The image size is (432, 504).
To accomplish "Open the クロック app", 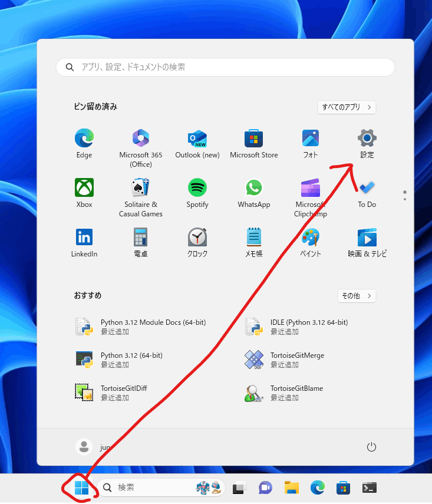I will click(197, 243).
